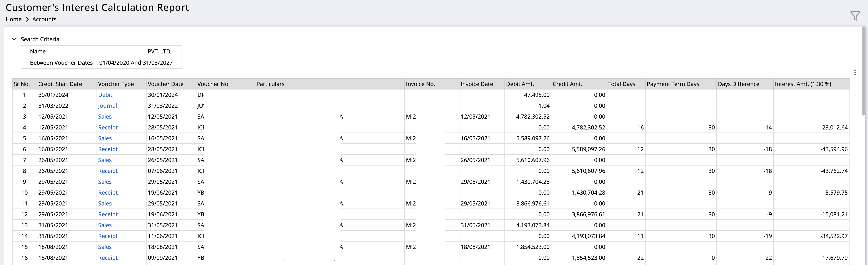Viewport: 868px width, 265px height.
Task: Click the Total Days column header
Action: [626, 84]
